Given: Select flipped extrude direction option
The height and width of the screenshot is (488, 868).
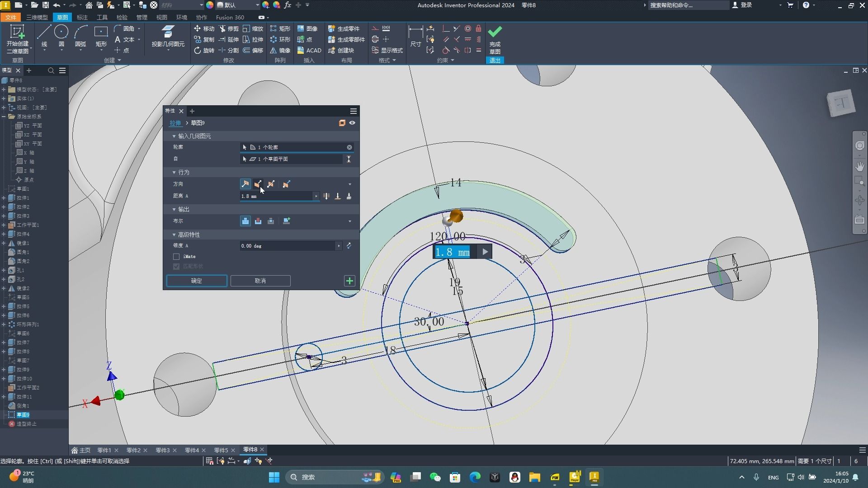Looking at the screenshot, I should (258, 184).
